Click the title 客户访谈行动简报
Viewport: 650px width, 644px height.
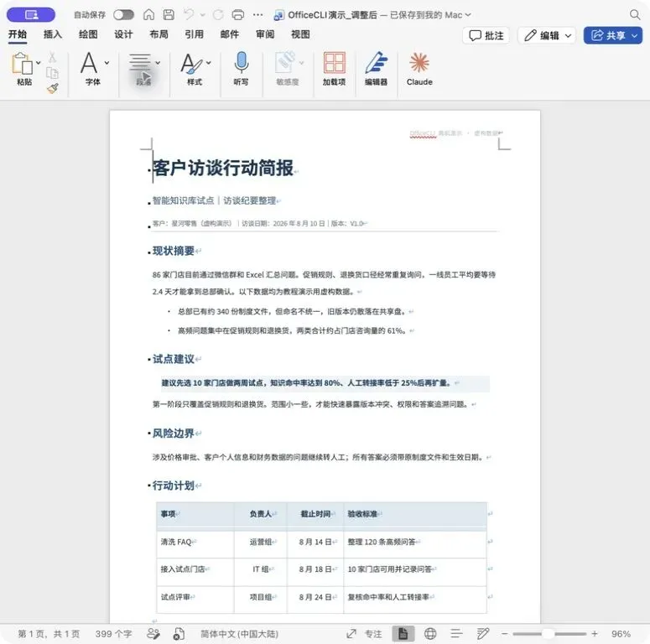[x=223, y=169]
